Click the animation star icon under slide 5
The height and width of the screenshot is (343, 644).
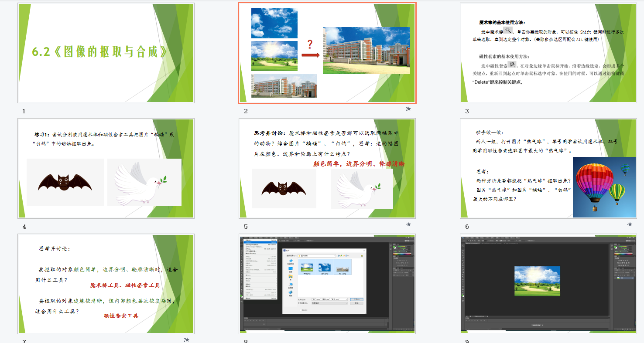[x=408, y=224]
